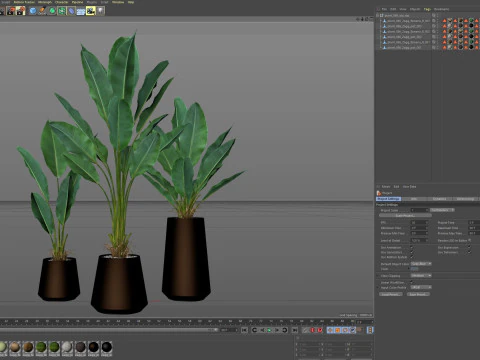The width and height of the screenshot is (480, 360).
Task: Open the Help menu
Action: tap(131, 2)
